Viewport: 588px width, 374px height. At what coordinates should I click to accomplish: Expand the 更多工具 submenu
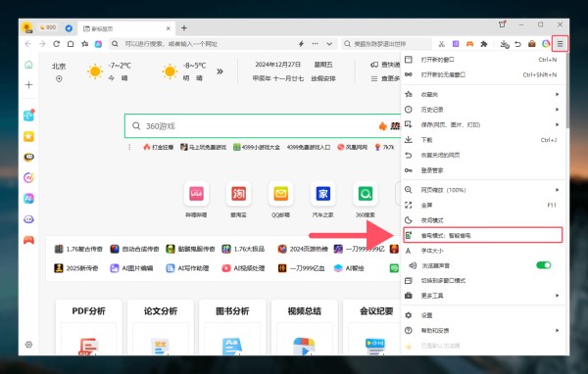483,296
